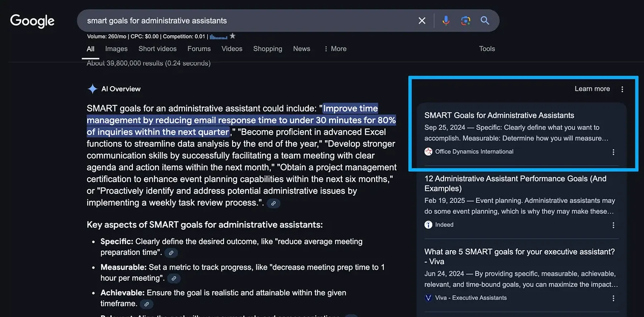Open What are 5 SMART goals Viva result
Viewport: 644px width, 317px height.
tap(519, 256)
